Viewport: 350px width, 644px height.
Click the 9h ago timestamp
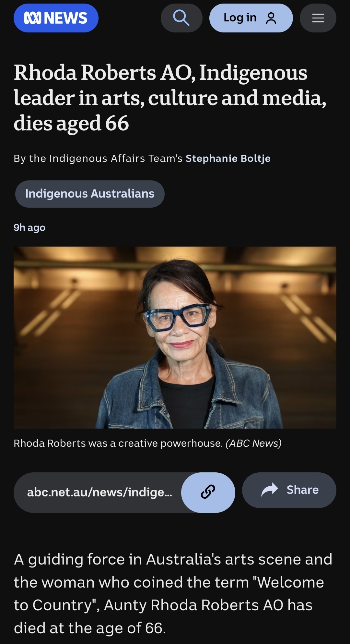point(29,228)
